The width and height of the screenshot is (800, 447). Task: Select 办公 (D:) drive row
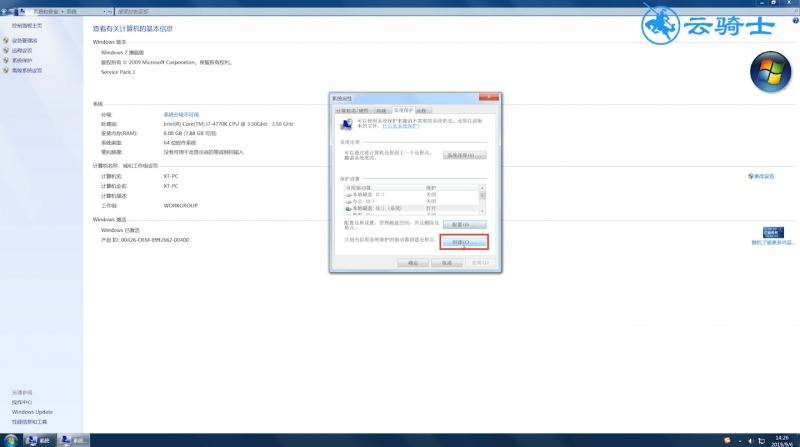point(411,201)
